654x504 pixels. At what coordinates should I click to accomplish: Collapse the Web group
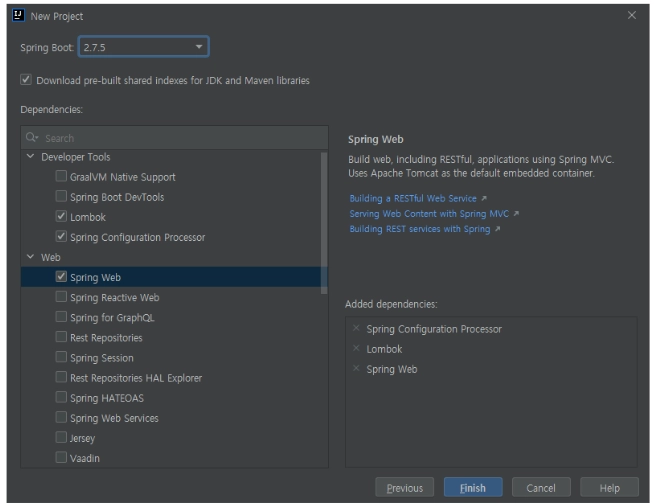point(30,257)
